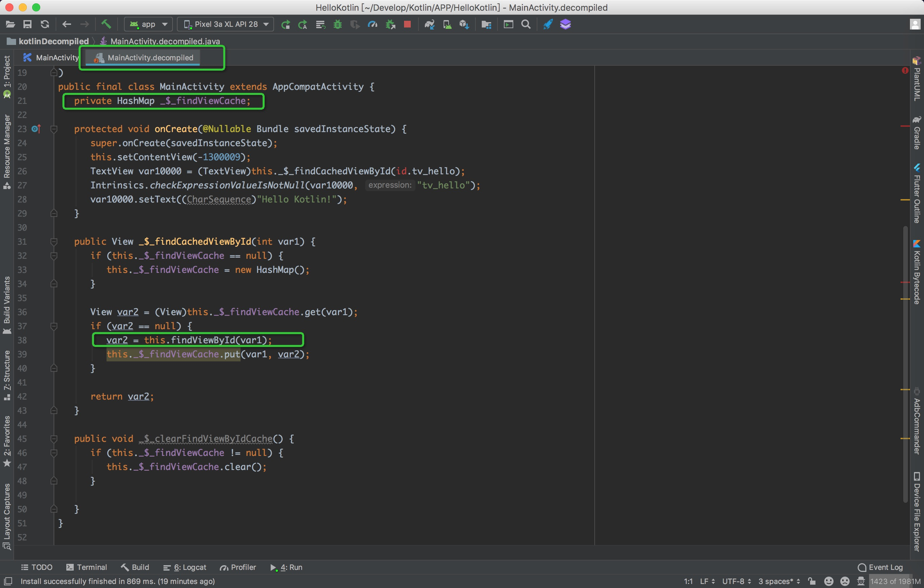The height and width of the screenshot is (588, 924).
Task: Click the MainActivity.decompiled.java breadcrumb
Action: click(x=160, y=41)
